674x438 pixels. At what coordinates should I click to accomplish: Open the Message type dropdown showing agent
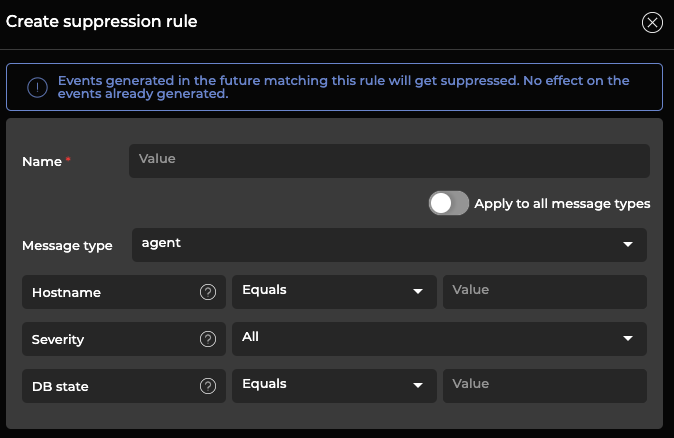389,244
